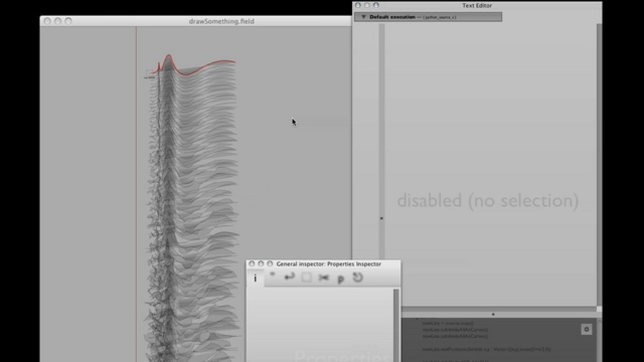Click the Text Editor right-hand vertical scrollbar
644x362 pixels.
(x=599, y=165)
